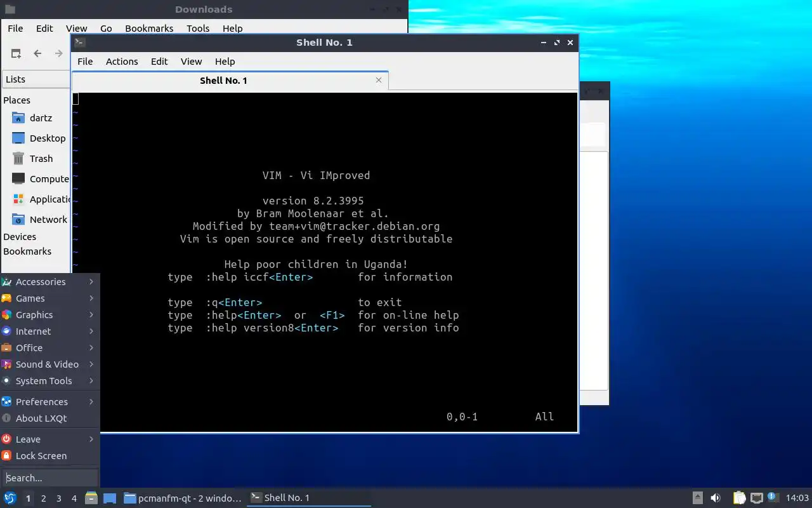Click the back arrow in Downloads toolbar

coord(37,53)
